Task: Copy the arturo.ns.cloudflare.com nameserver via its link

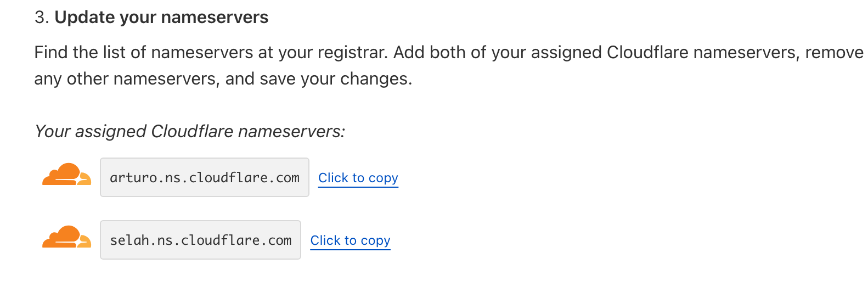Action: point(358,178)
